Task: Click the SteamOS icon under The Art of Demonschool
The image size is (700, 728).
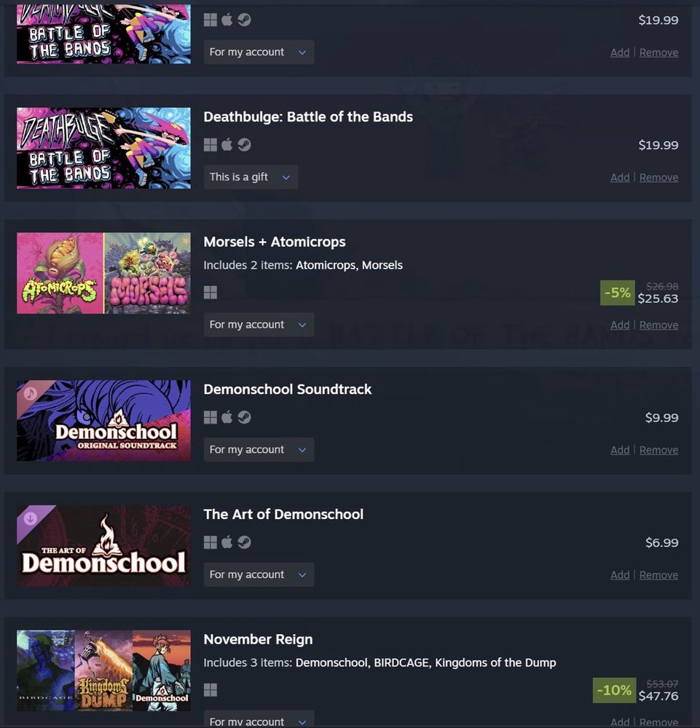Action: point(244,542)
